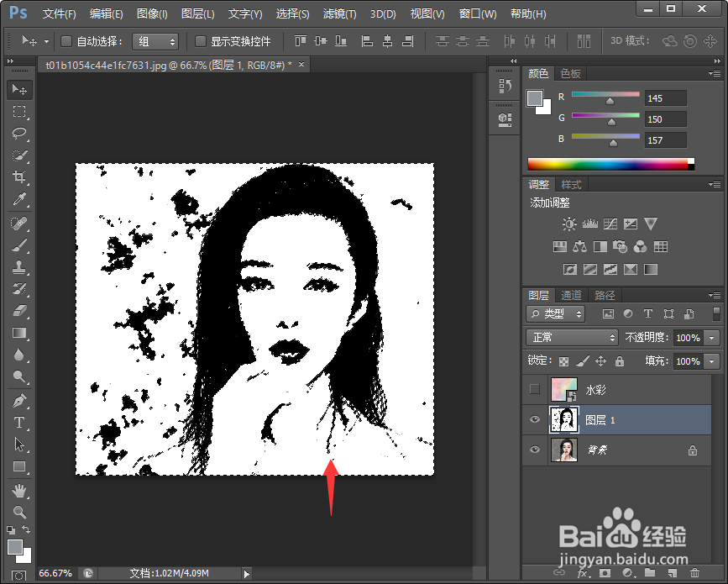Switch to the 色板 tab
This screenshot has width=728, height=584.
(x=571, y=73)
